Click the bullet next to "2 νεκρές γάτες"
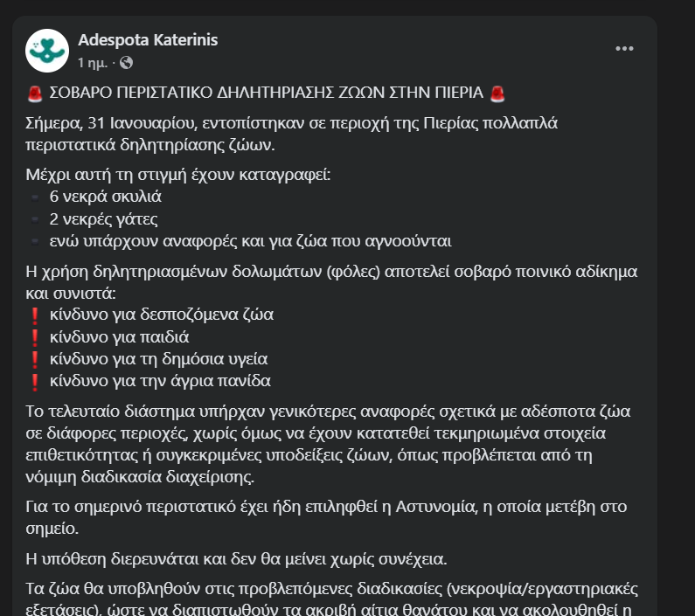 (35, 220)
